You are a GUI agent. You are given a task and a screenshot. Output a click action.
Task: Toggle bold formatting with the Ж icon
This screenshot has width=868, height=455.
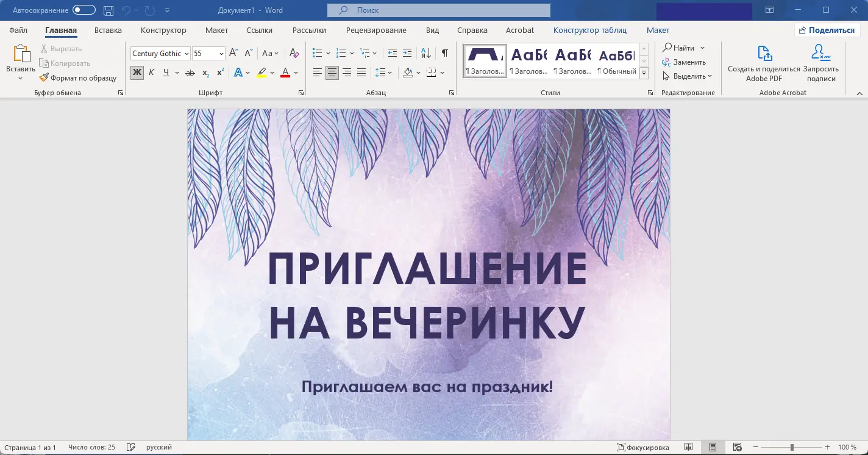[x=137, y=73]
